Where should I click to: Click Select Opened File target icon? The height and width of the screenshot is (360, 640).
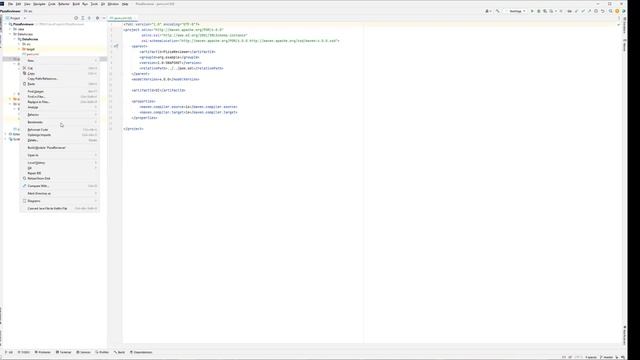[76, 18]
